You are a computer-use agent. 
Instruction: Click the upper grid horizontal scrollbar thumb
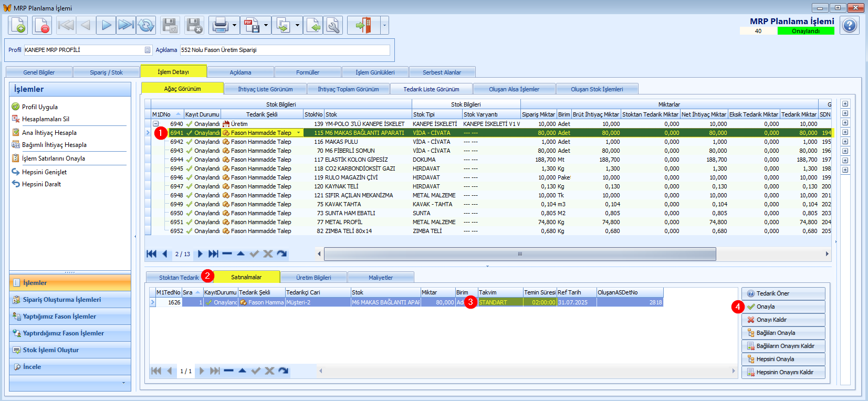click(520, 254)
